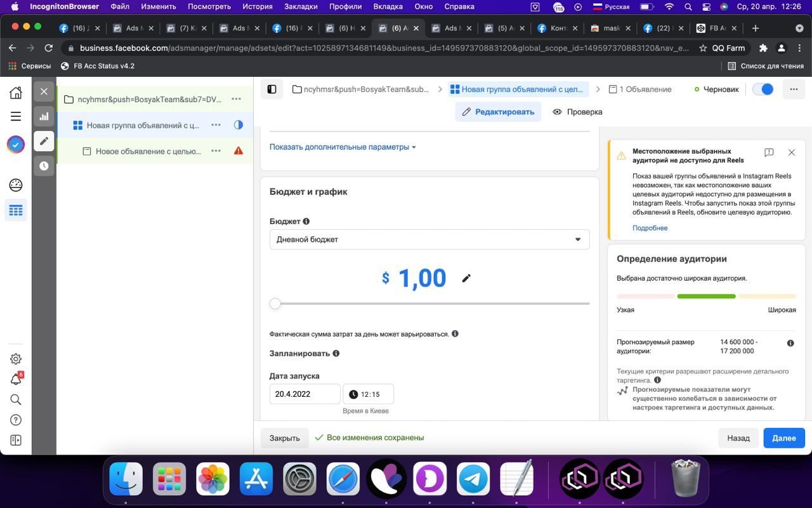Open the bar chart view icon
Viewport: 812px width, 508px height.
click(x=44, y=116)
